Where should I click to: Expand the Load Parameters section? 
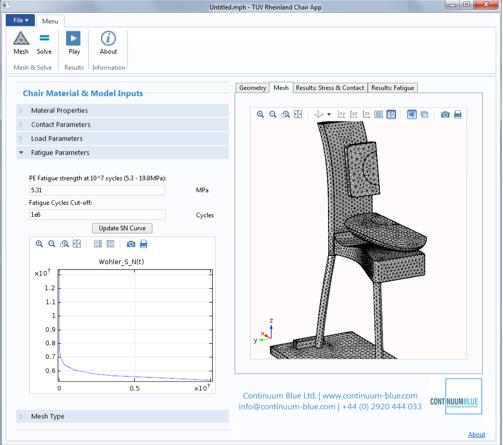[x=122, y=138]
